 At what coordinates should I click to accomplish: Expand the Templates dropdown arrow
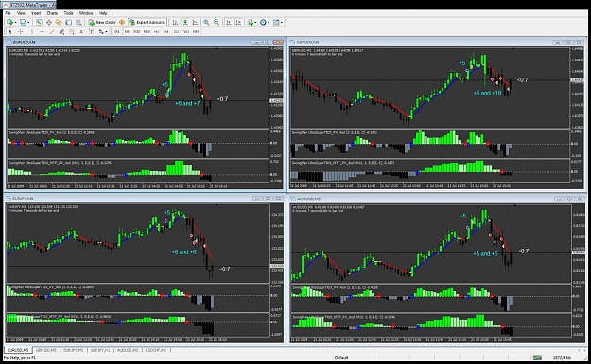[282, 23]
